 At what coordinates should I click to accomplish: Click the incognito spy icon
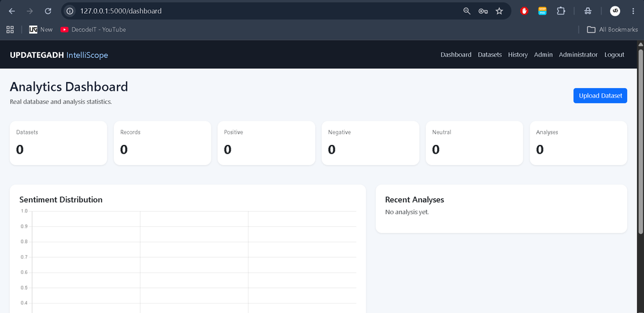pyautogui.click(x=588, y=11)
